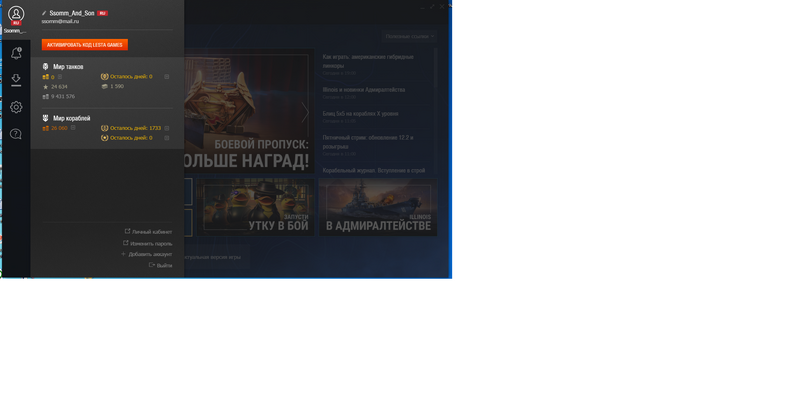The height and width of the screenshot is (394, 800).
Task: Open Illinois в Адмиралтействе promo thumbnail
Action: (378, 207)
